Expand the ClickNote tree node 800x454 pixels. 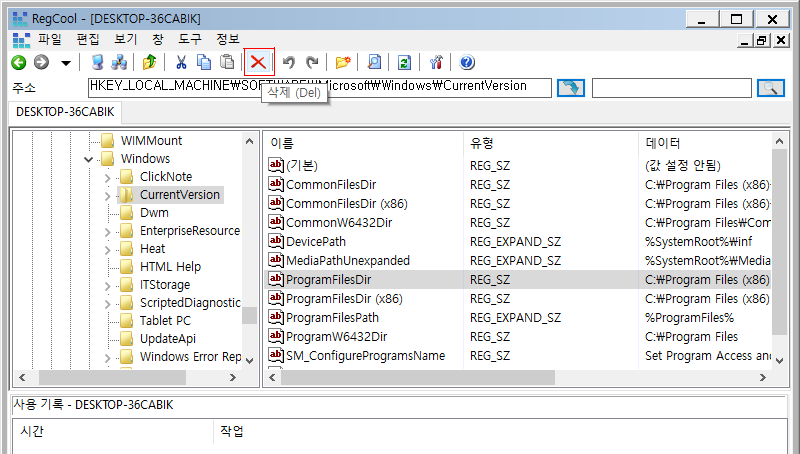click(x=107, y=178)
